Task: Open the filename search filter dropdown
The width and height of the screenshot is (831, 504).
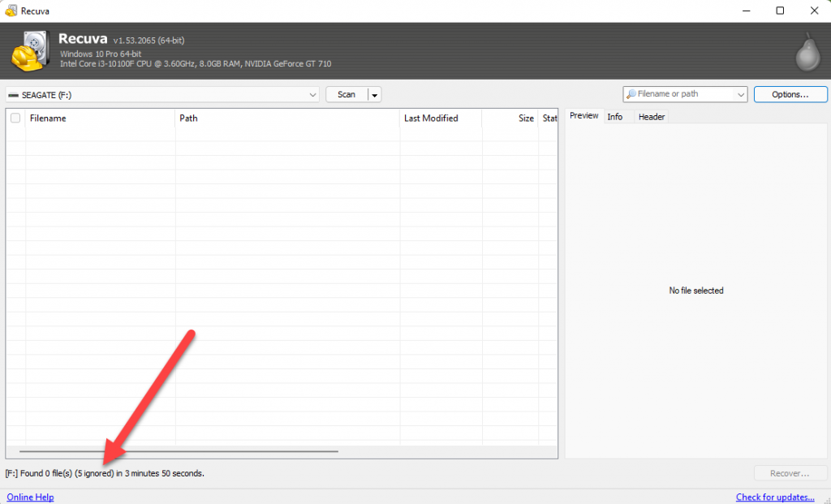Action: [x=740, y=93]
